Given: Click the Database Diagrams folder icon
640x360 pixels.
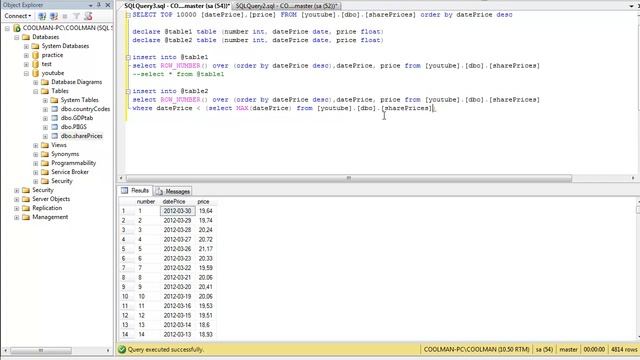Looking at the screenshot, I should pos(45,82).
